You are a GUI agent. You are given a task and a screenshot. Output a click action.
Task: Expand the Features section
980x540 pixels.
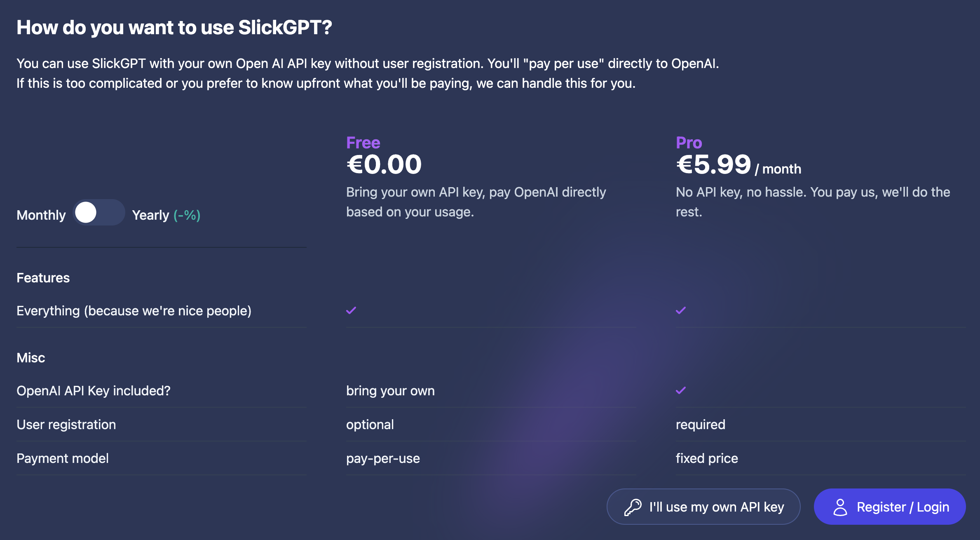click(43, 277)
